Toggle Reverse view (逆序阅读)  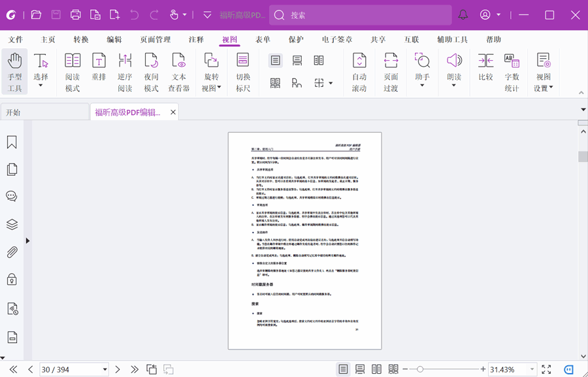[125, 72]
